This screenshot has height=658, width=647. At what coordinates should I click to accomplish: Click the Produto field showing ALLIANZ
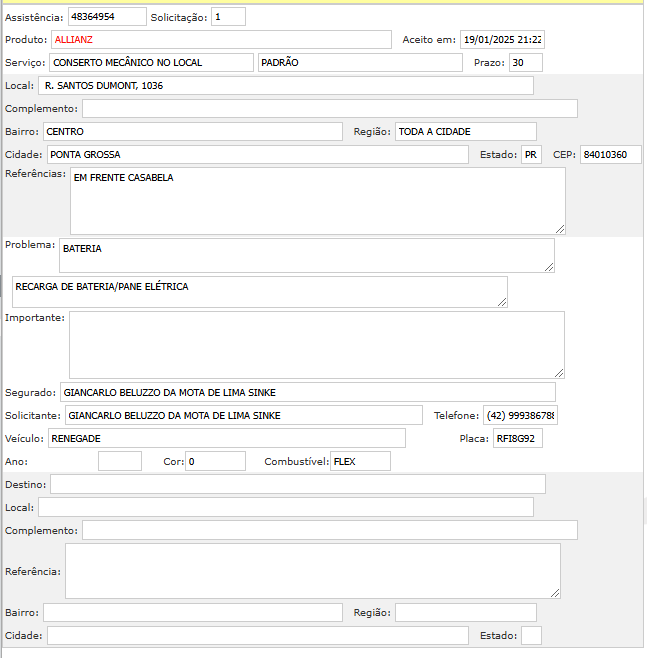tap(221, 39)
